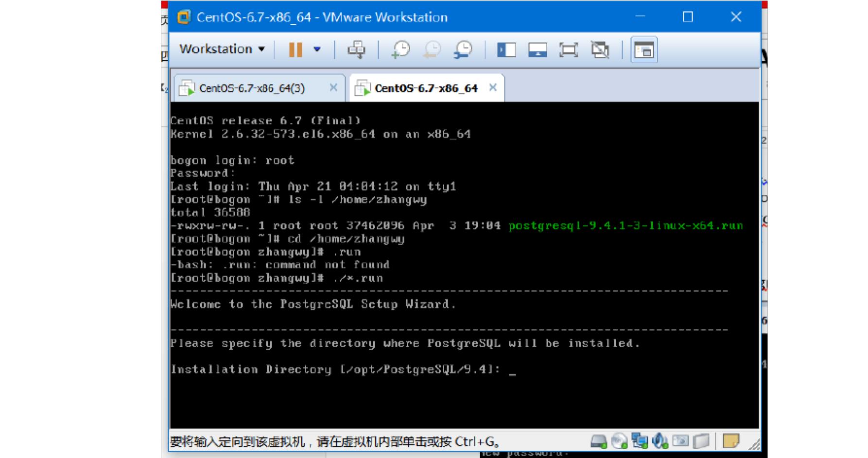This screenshot has height=458, width=868.
Task: Click the VMware Workstation title bar icon
Action: click(x=184, y=17)
